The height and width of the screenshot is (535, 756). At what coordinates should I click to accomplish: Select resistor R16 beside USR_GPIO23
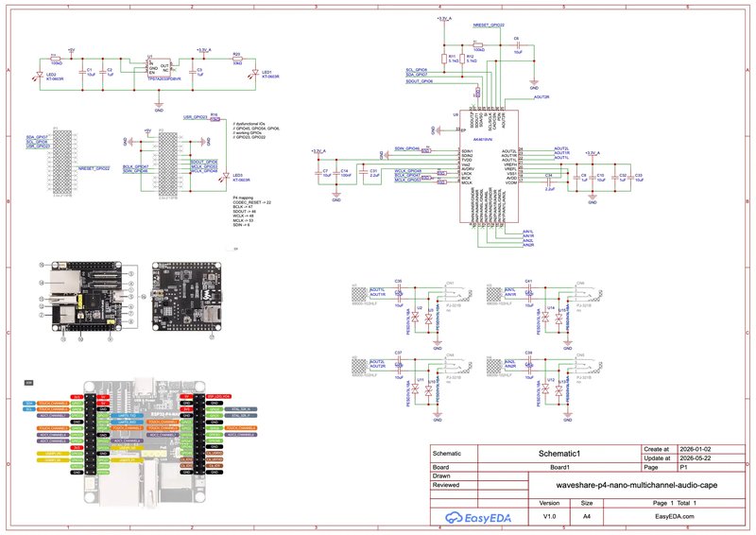point(215,119)
